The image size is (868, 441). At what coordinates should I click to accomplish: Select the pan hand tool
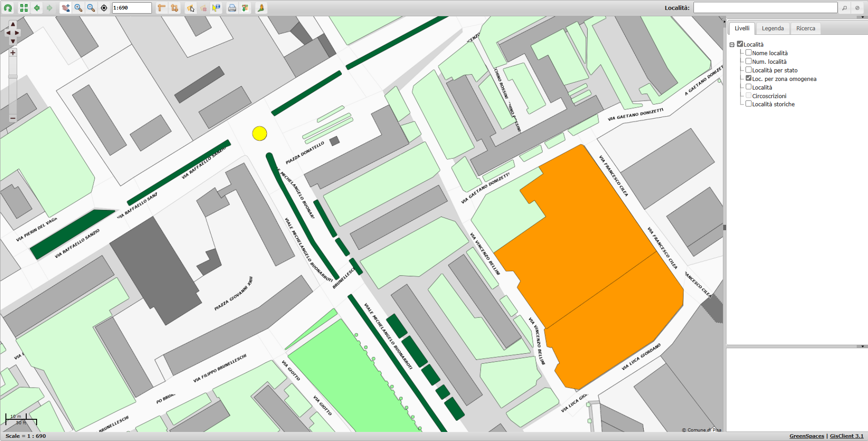click(66, 8)
